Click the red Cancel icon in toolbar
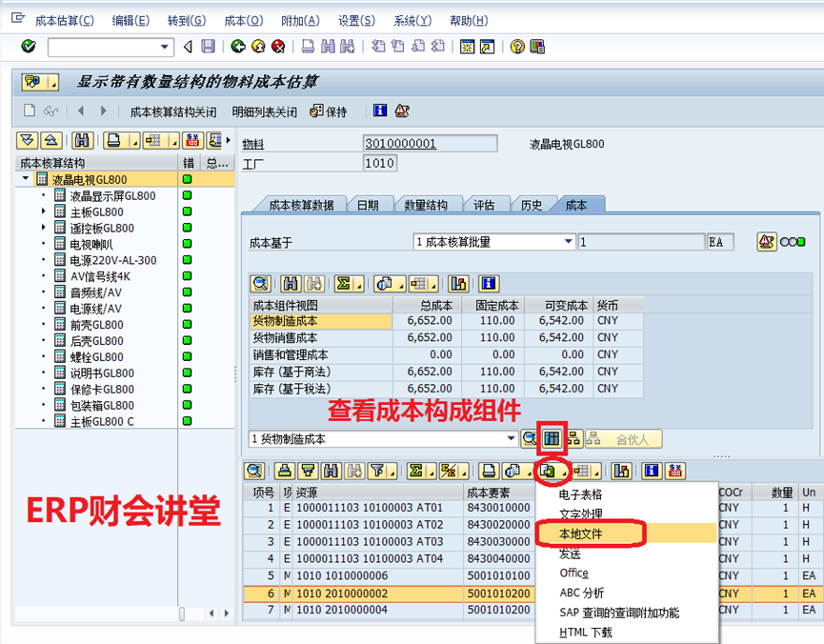 coord(278,47)
